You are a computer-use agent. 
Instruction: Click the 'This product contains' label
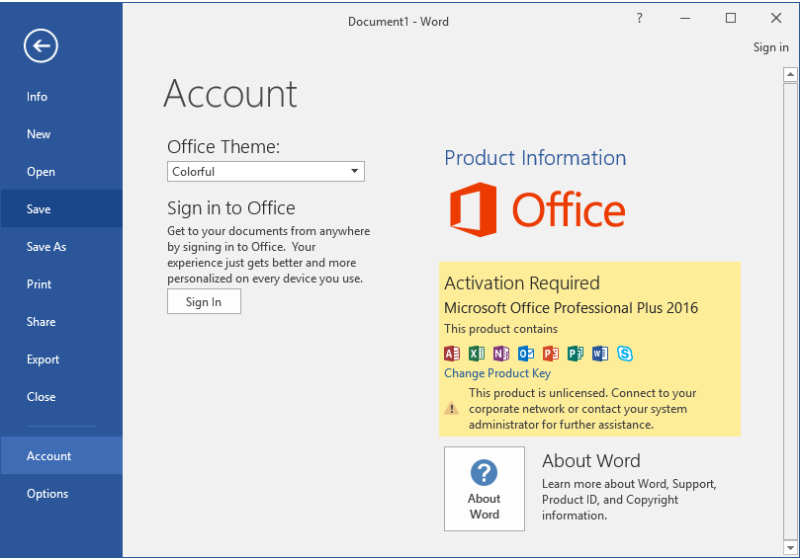tap(501, 329)
